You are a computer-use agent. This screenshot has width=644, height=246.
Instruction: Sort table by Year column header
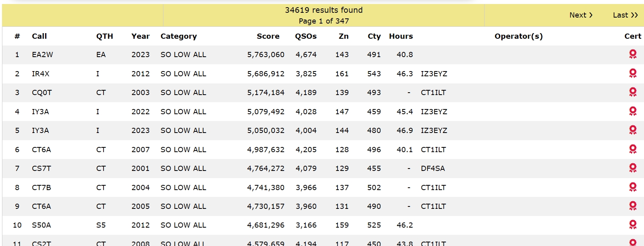click(141, 36)
